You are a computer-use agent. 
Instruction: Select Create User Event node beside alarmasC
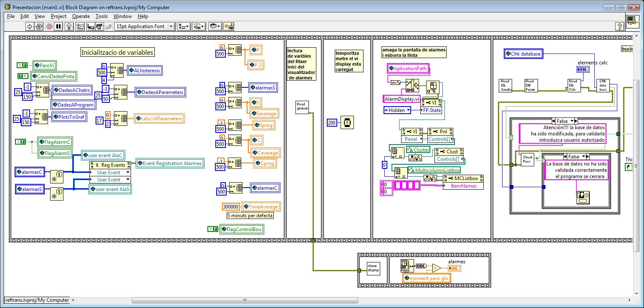pyautogui.click(x=57, y=176)
